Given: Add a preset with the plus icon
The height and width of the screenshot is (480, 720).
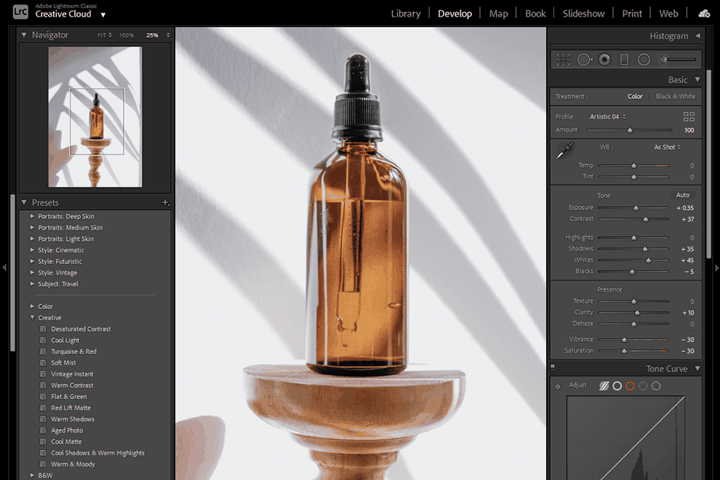Looking at the screenshot, I should click(165, 202).
